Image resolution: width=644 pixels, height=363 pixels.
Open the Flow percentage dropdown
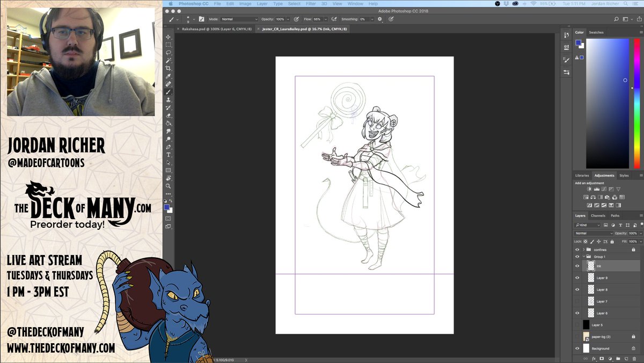click(326, 19)
